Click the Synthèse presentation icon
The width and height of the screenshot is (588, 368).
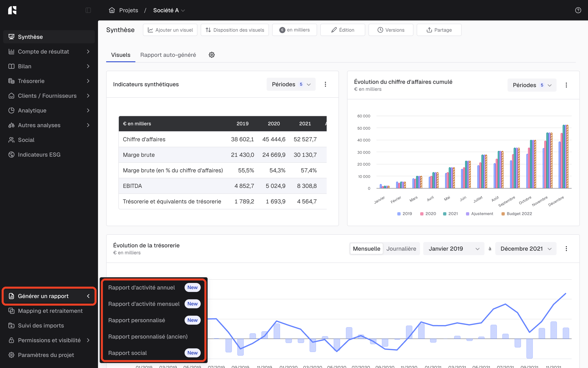pos(11,37)
